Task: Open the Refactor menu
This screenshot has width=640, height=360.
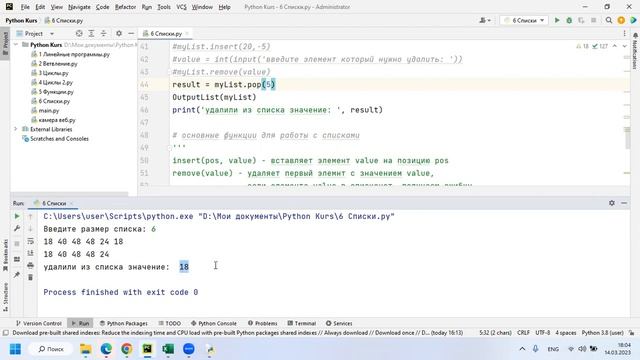Action: click(x=125, y=7)
